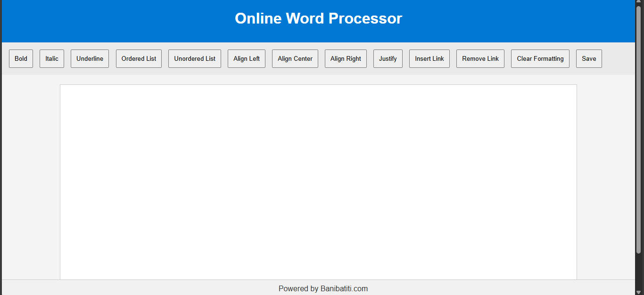
Task: Open the Insert Link prompt
Action: (x=429, y=59)
